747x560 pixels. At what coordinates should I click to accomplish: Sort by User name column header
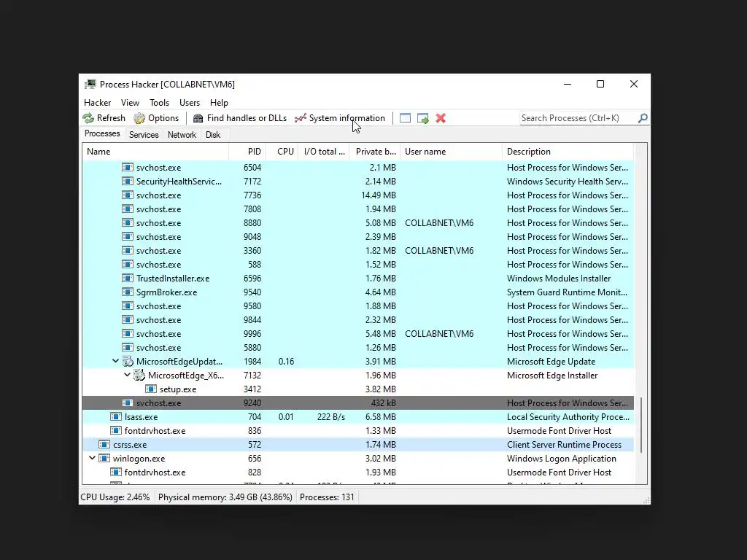(451, 152)
